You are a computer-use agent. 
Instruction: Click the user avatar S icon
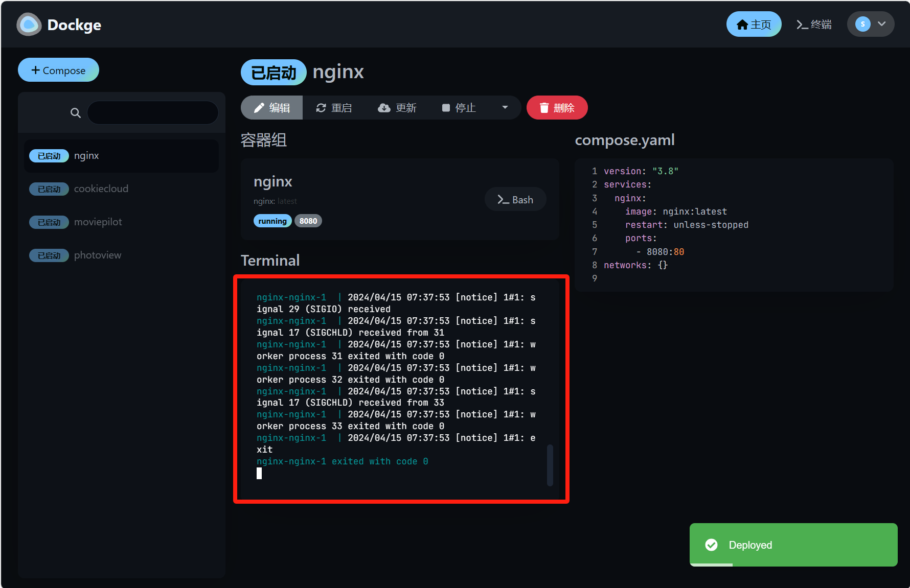(x=862, y=24)
